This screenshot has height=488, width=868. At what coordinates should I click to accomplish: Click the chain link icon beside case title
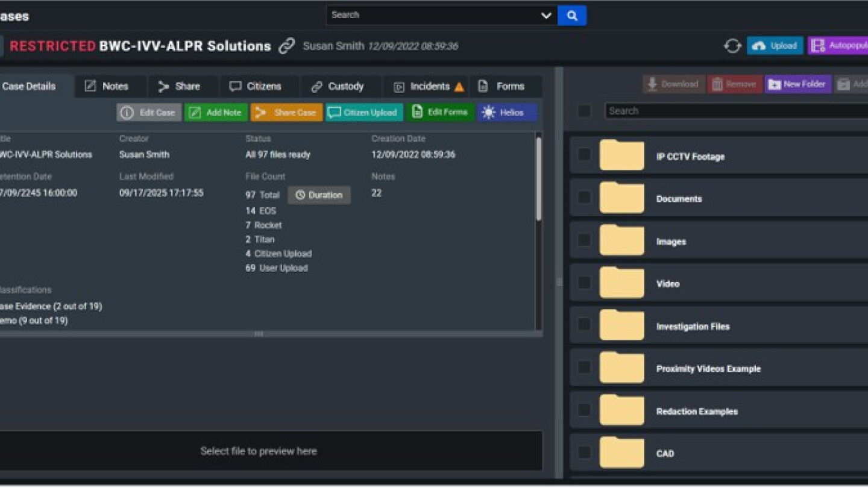(x=287, y=46)
